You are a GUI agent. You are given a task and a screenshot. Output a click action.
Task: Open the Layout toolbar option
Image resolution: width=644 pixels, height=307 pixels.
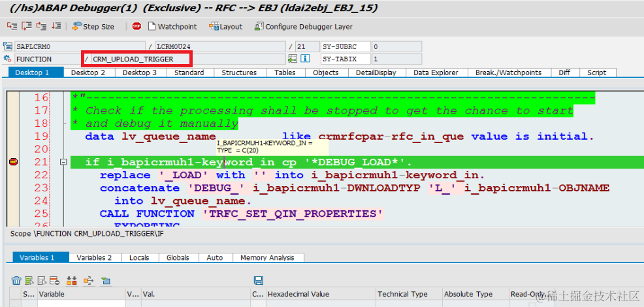coord(226,27)
